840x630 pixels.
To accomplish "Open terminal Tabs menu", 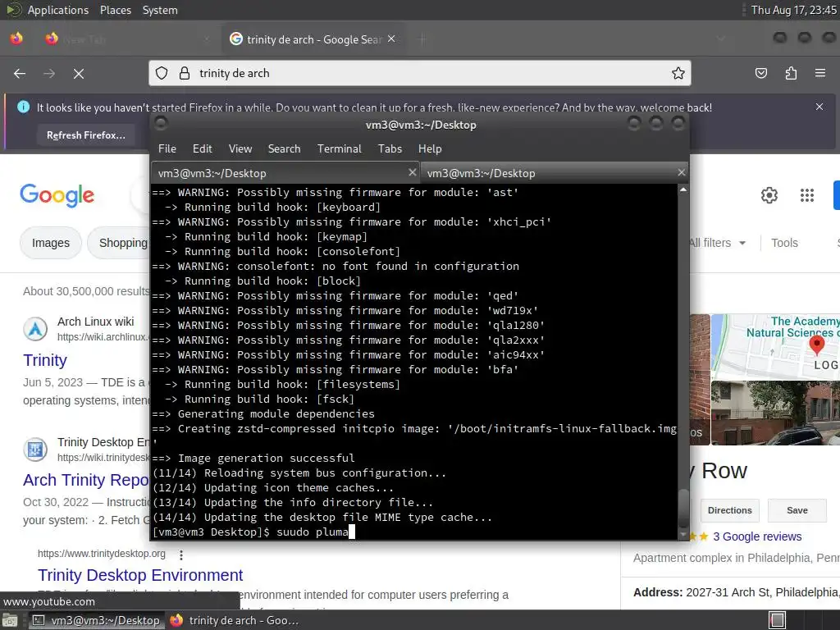I will point(390,148).
